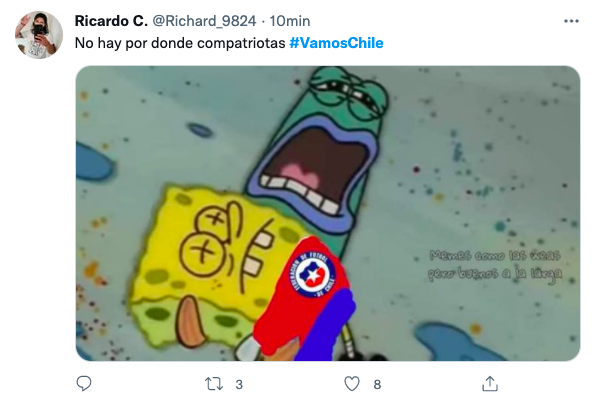This screenshot has height=405, width=595.
Task: Open the 10min timestamp permalink
Action: coord(290,21)
